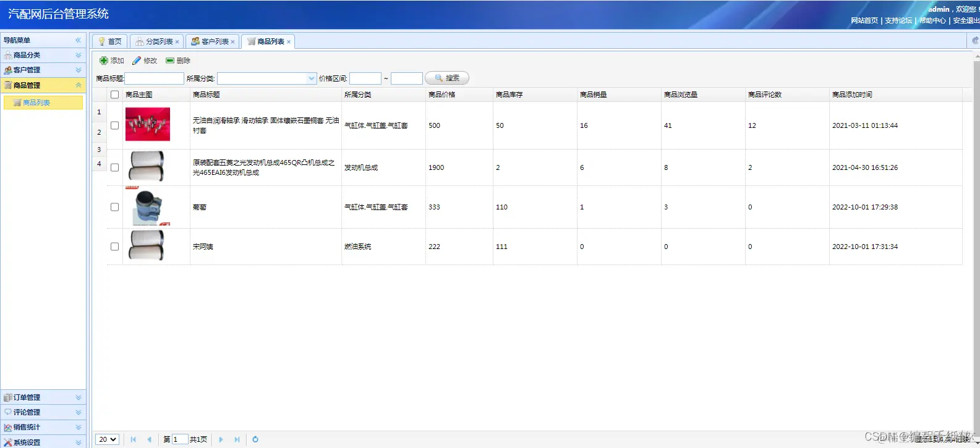Click the minimum price range input

point(365,78)
